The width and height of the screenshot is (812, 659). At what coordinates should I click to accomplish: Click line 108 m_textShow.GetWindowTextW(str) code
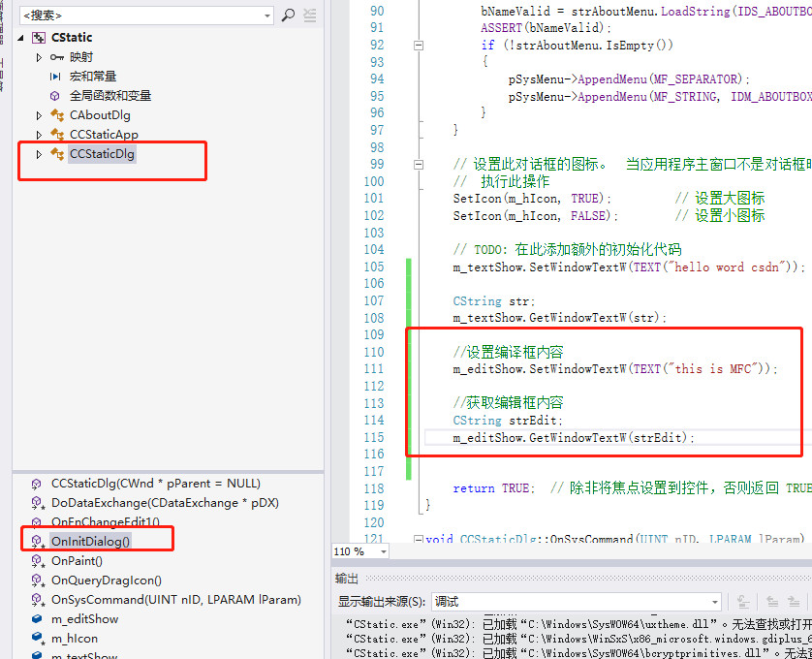(560, 318)
